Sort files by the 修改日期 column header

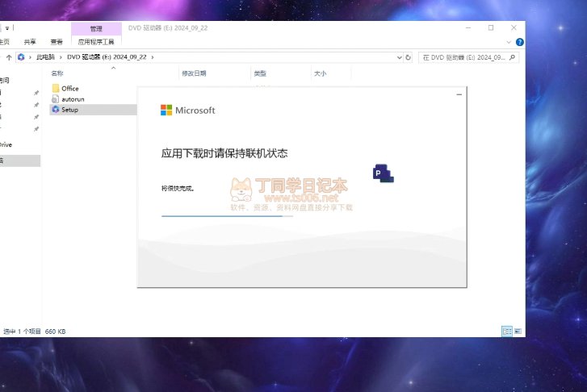pyautogui.click(x=194, y=73)
